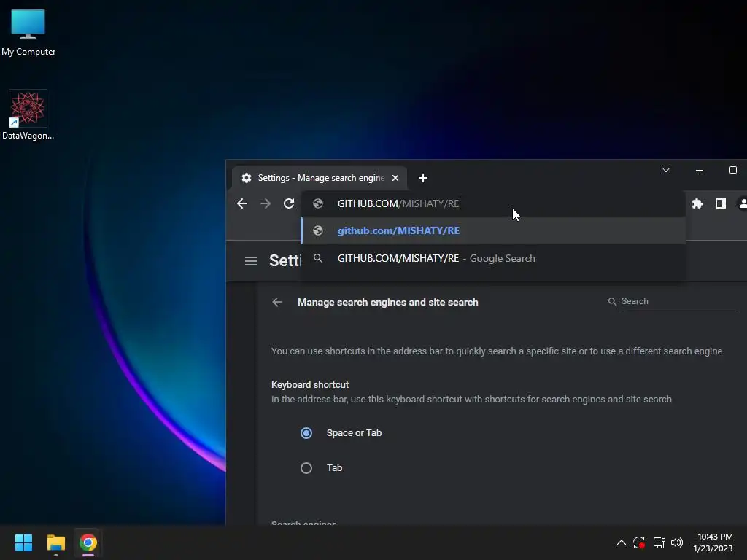Open the Windows Start menu
This screenshot has width=747, height=560.
23,542
